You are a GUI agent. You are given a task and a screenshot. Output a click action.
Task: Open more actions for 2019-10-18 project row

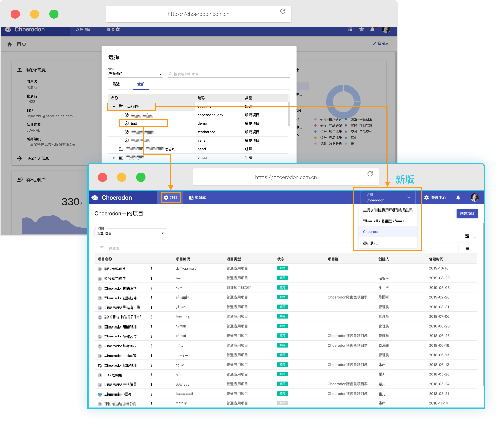(151, 269)
